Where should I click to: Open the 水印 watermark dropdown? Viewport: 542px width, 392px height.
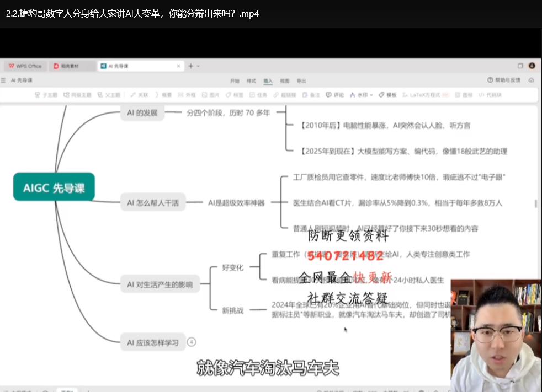[361, 95]
